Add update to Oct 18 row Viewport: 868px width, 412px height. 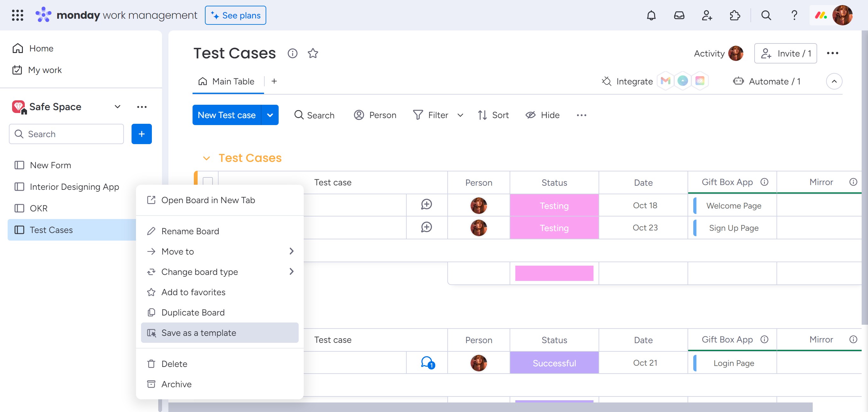[x=426, y=205]
